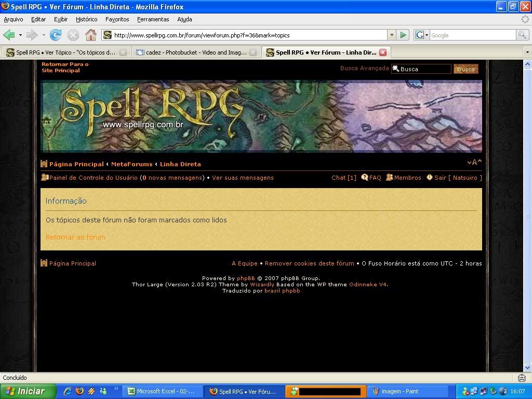The width and height of the screenshot is (532, 399).
Task: Open the search engine chooser dropdown
Action: (x=427, y=35)
